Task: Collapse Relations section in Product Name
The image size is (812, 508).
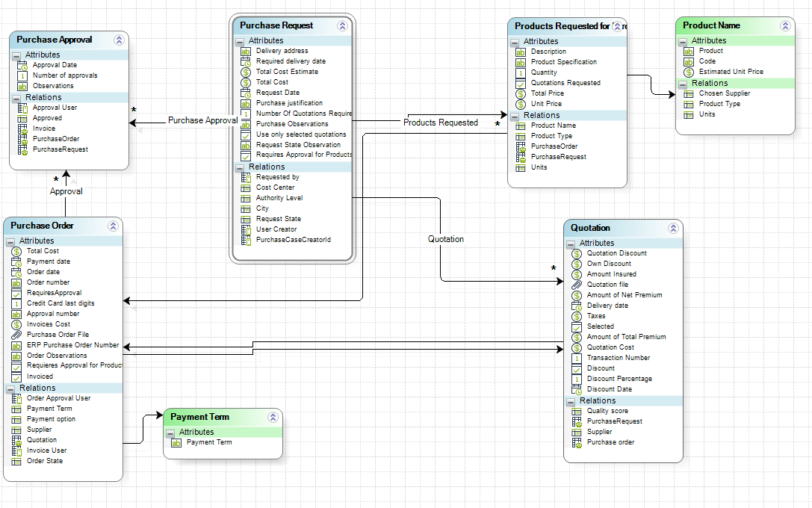Action: (x=683, y=84)
